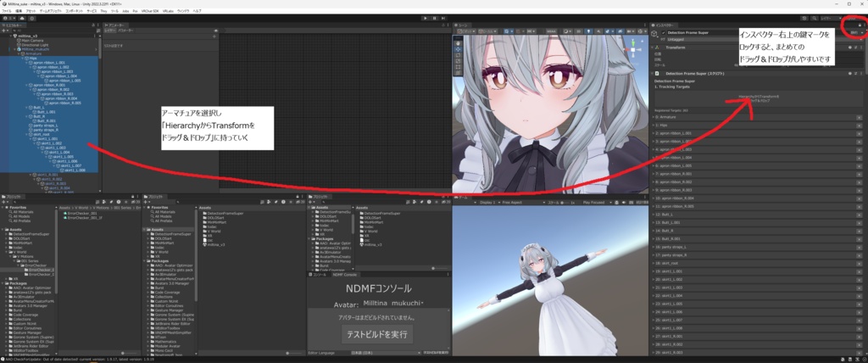
Task: Open undo history icon in top toolbar
Action: click(804, 19)
